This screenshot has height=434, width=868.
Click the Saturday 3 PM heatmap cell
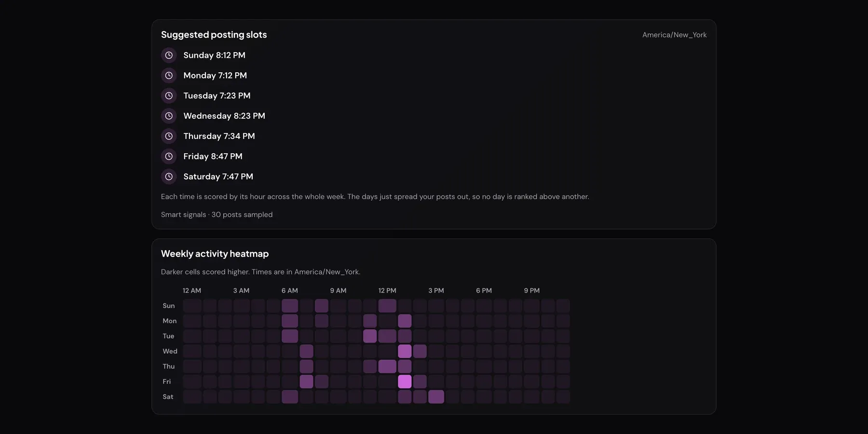[436, 397]
